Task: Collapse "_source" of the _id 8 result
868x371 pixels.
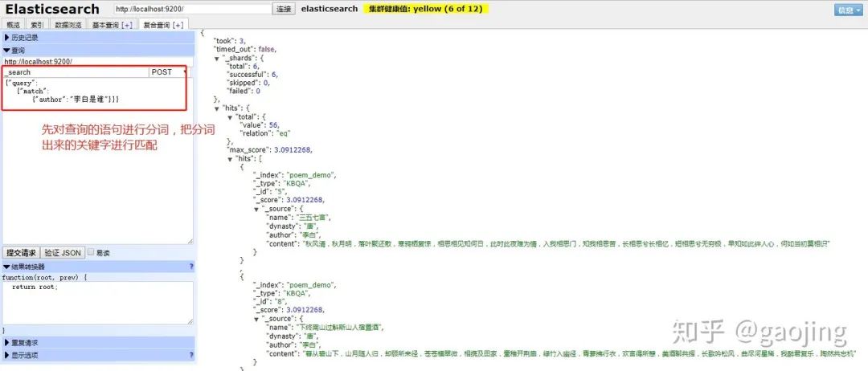Action: coord(256,319)
